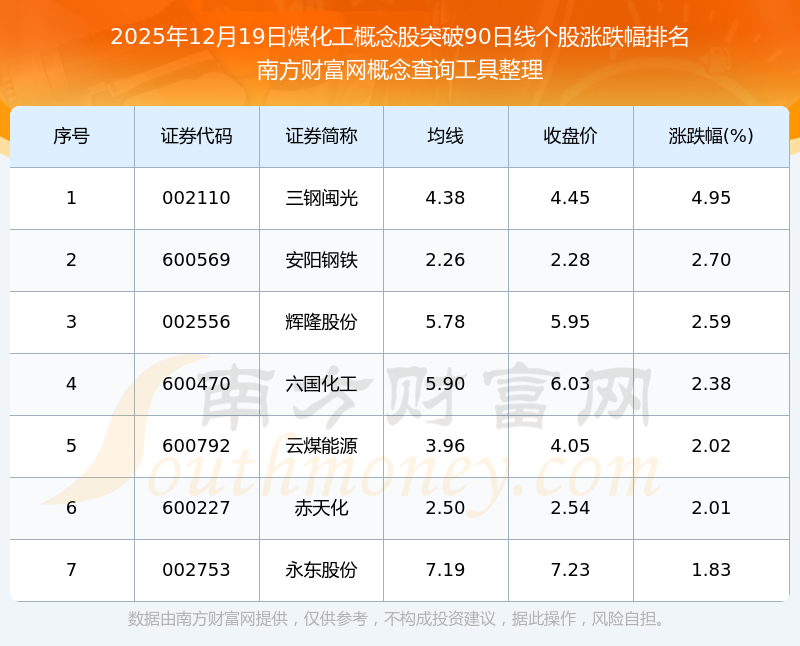Click stock name 赤天化
Image resolution: width=800 pixels, height=646 pixels.
[321, 508]
